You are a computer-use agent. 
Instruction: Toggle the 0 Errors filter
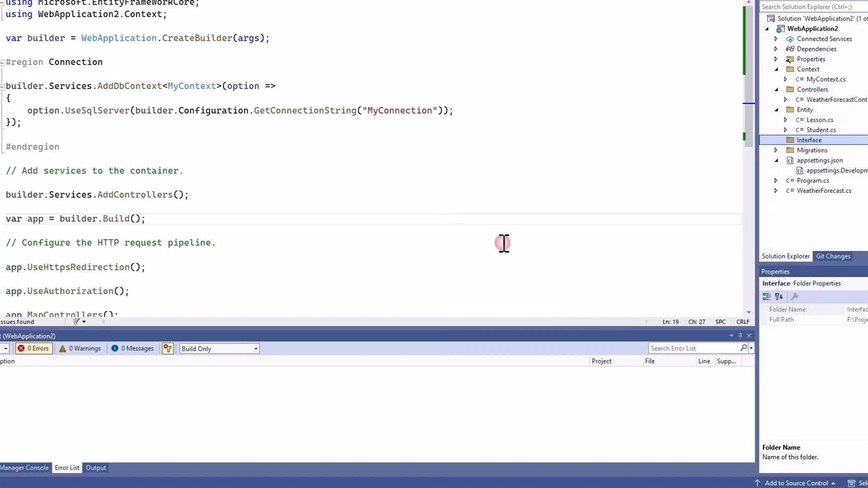click(x=33, y=348)
